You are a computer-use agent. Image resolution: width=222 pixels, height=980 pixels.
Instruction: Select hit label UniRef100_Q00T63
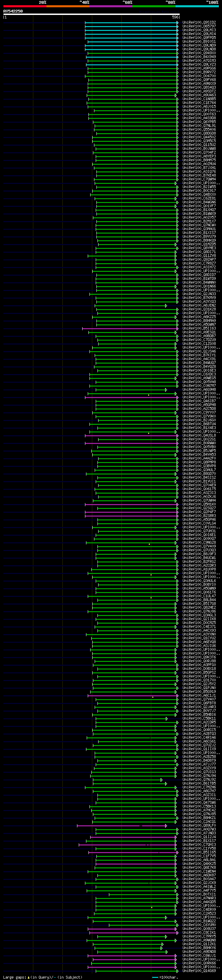(199, 114)
